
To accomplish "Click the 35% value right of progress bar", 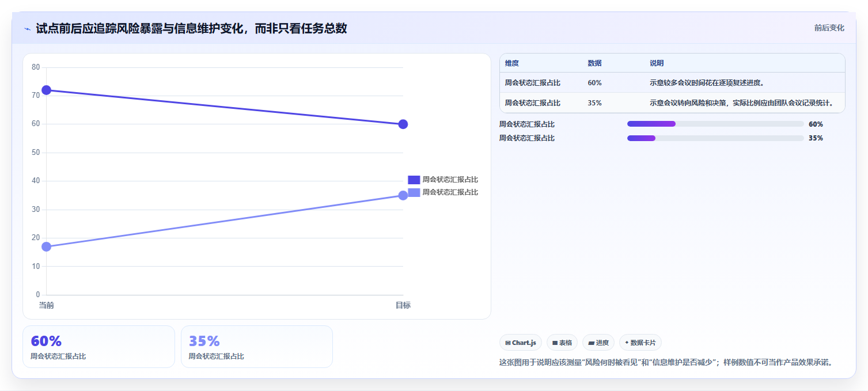I will (x=816, y=138).
